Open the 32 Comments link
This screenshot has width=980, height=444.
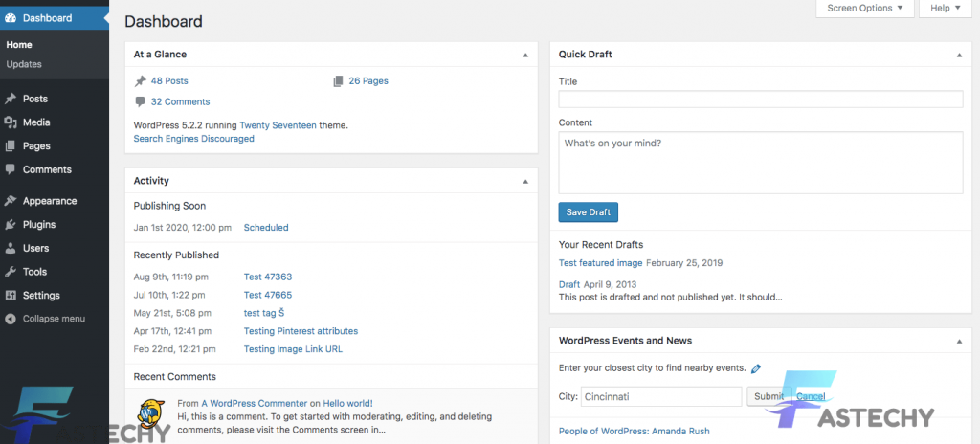[x=181, y=102]
